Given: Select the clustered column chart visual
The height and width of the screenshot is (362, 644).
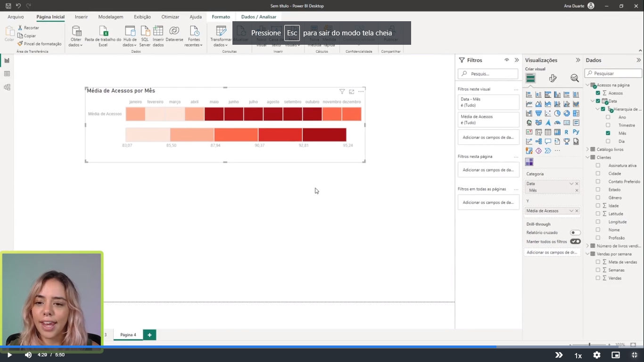Looking at the screenshot, I should pyautogui.click(x=557, y=95).
